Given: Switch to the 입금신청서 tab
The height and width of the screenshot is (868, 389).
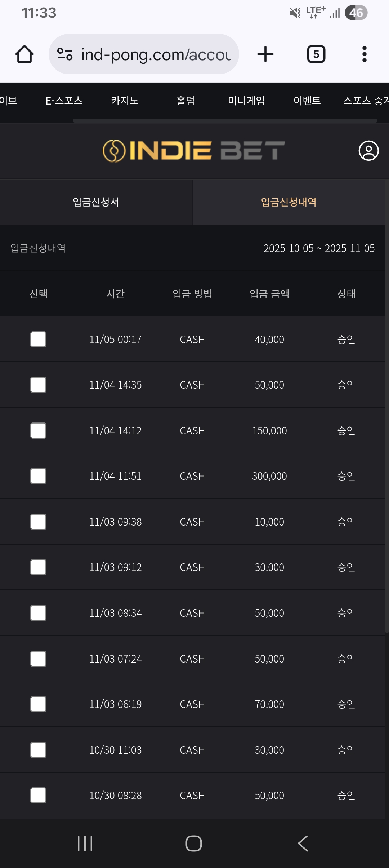Looking at the screenshot, I should (x=96, y=202).
